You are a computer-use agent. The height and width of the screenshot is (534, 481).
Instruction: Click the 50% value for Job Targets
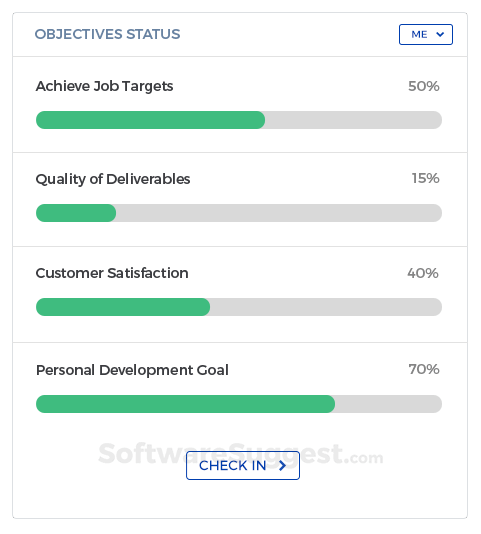424,86
